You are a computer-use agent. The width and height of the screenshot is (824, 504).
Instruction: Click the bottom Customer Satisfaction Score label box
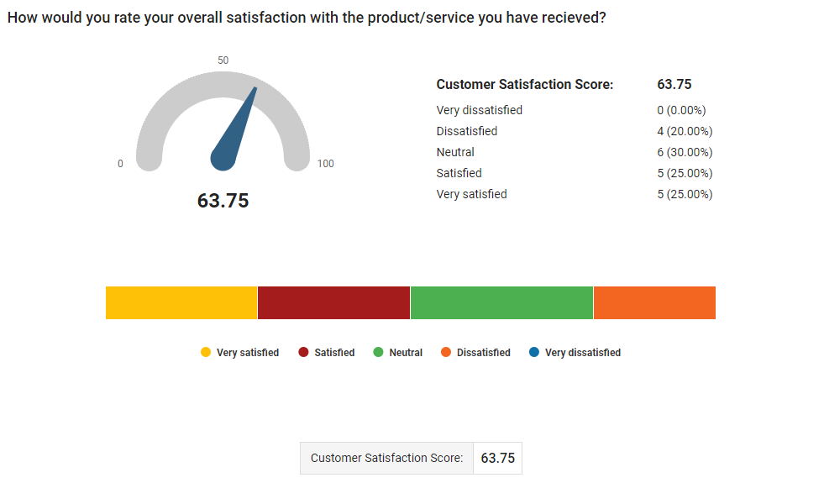386,459
